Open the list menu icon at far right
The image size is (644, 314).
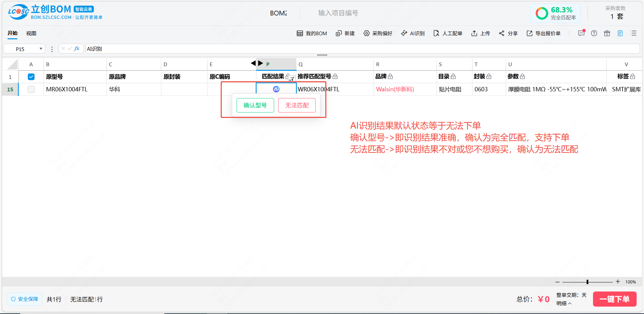633,33
